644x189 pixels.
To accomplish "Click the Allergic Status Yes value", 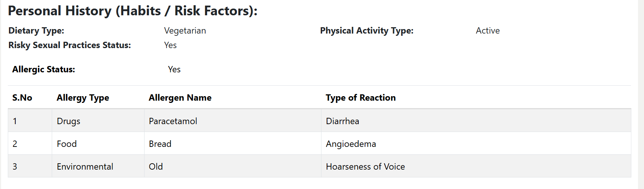I will [x=174, y=69].
